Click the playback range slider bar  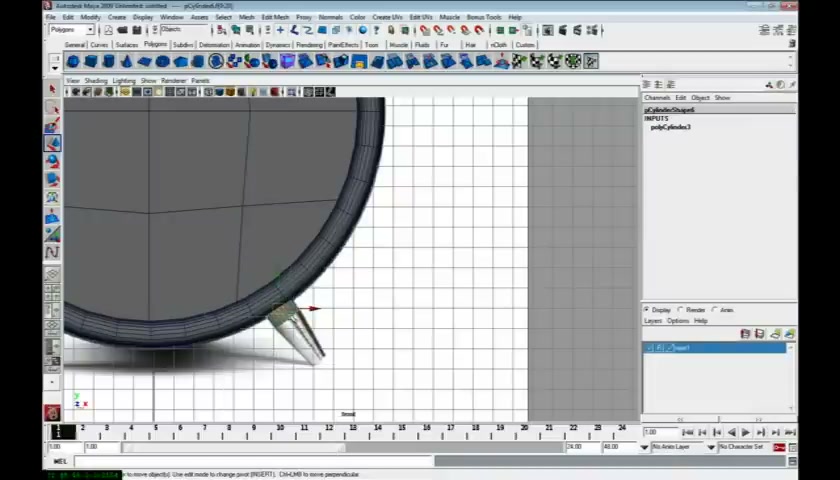(x=234, y=447)
